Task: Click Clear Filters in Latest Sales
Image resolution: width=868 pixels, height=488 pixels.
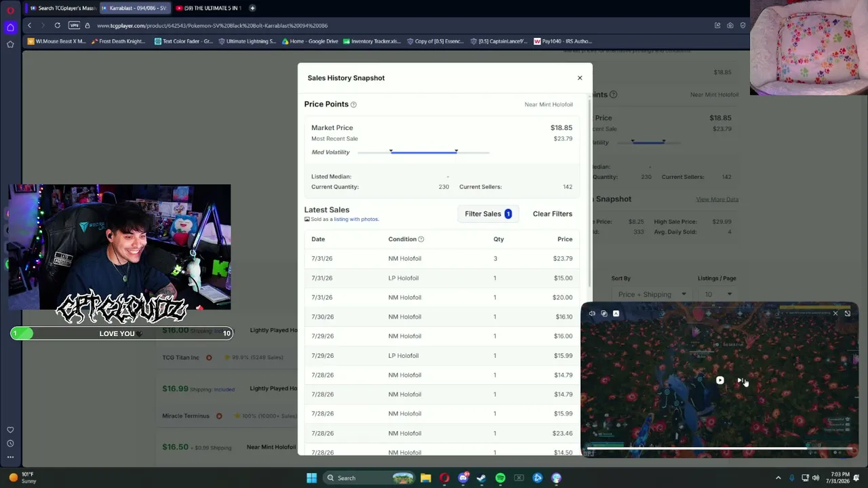Action: click(x=553, y=214)
